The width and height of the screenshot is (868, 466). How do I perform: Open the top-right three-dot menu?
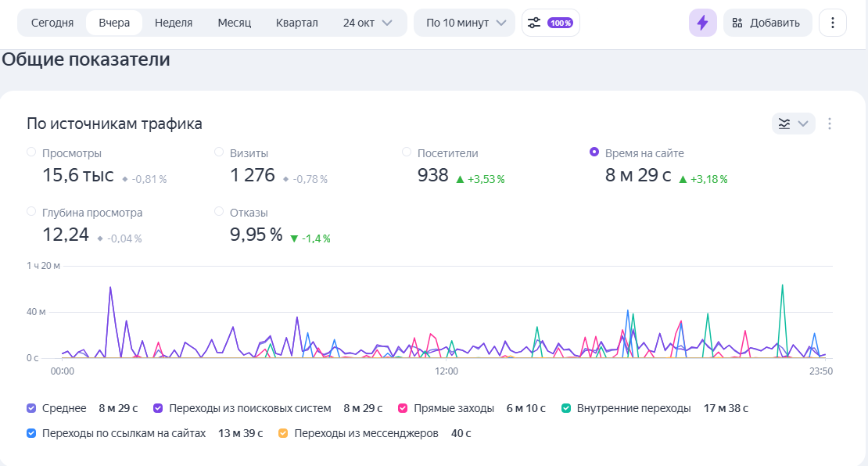pos(833,23)
